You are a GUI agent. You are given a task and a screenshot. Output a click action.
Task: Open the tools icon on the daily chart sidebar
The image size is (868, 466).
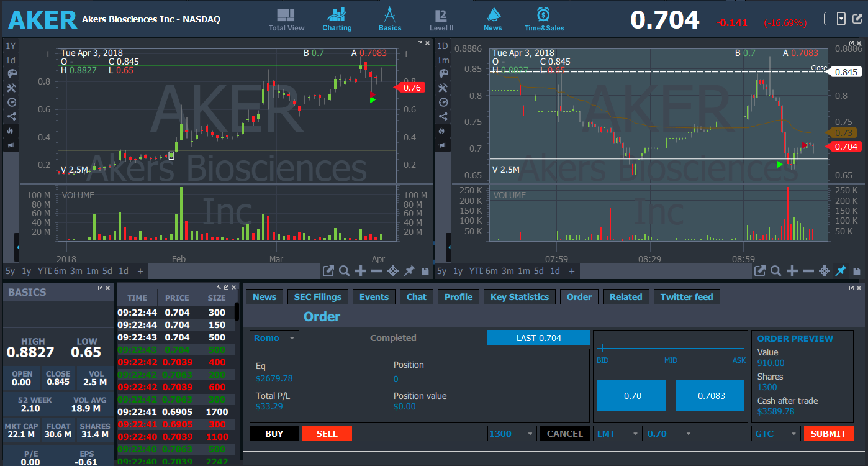[x=11, y=88]
